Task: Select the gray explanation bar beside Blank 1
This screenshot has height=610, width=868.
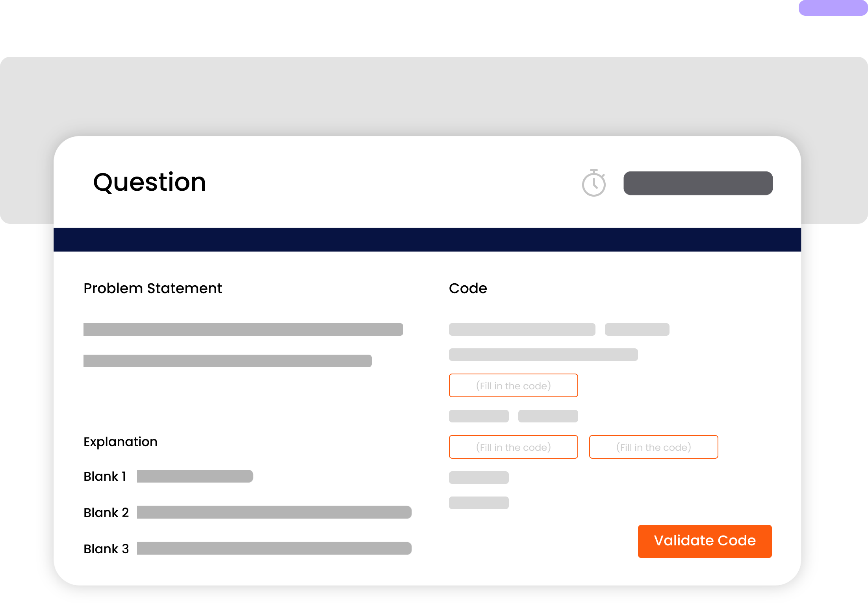Action: 195,476
